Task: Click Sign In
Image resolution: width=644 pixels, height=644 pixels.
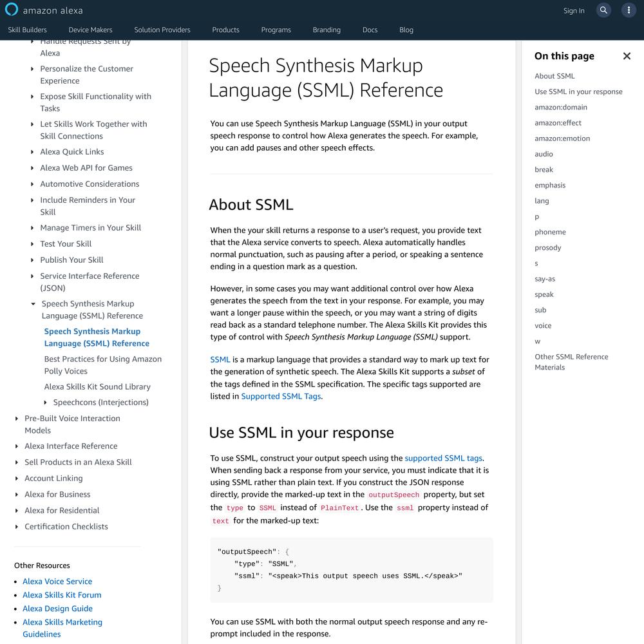Action: pyautogui.click(x=574, y=11)
